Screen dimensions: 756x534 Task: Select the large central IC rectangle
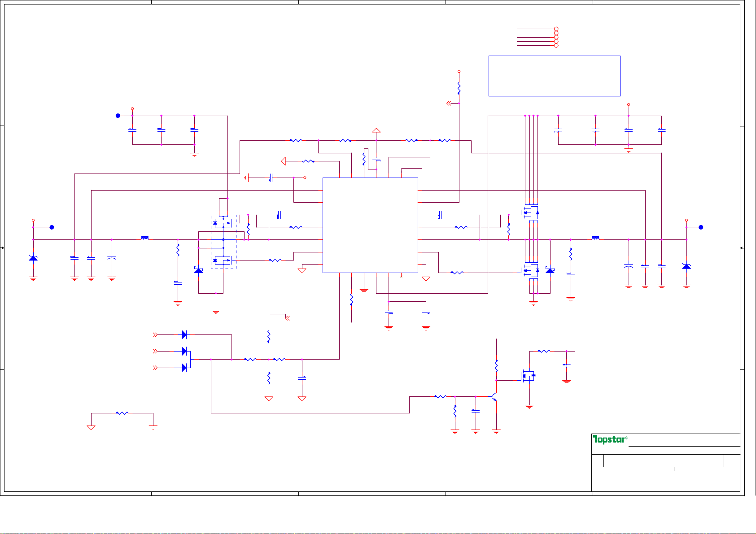pyautogui.click(x=370, y=225)
